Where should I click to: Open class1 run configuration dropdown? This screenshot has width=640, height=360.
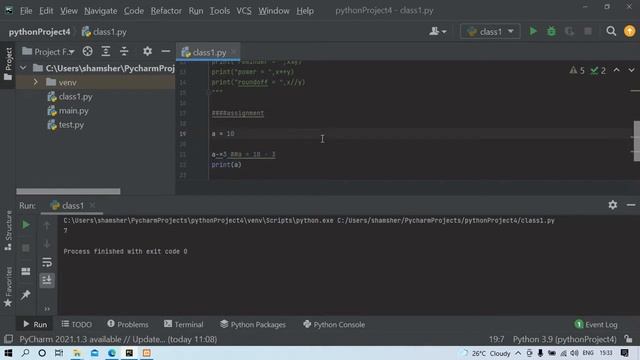click(490, 31)
